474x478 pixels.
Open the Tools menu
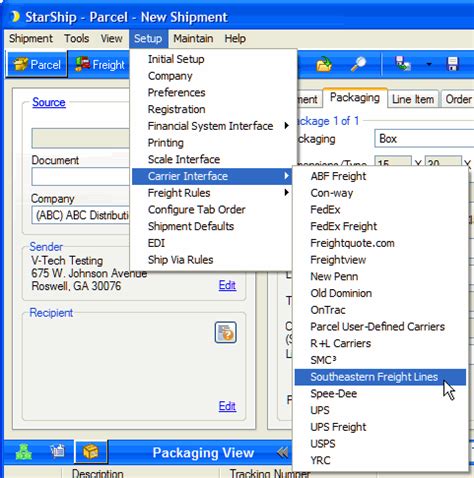(77, 39)
